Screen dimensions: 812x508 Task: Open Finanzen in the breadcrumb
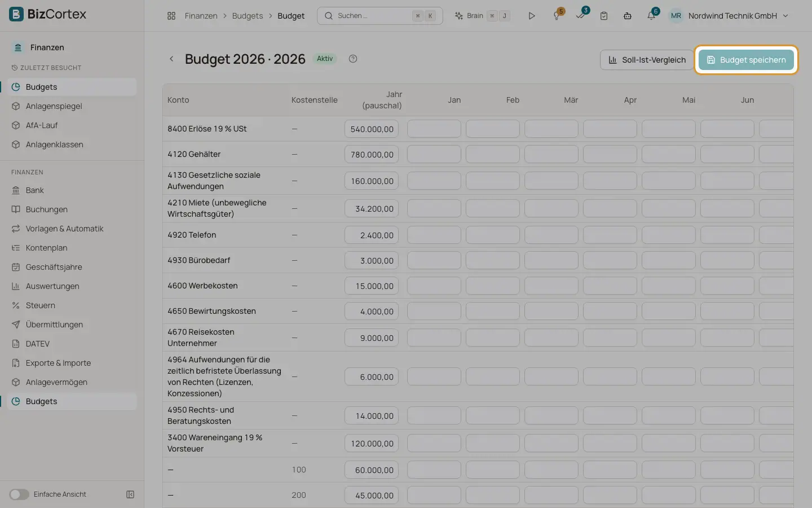pos(201,16)
